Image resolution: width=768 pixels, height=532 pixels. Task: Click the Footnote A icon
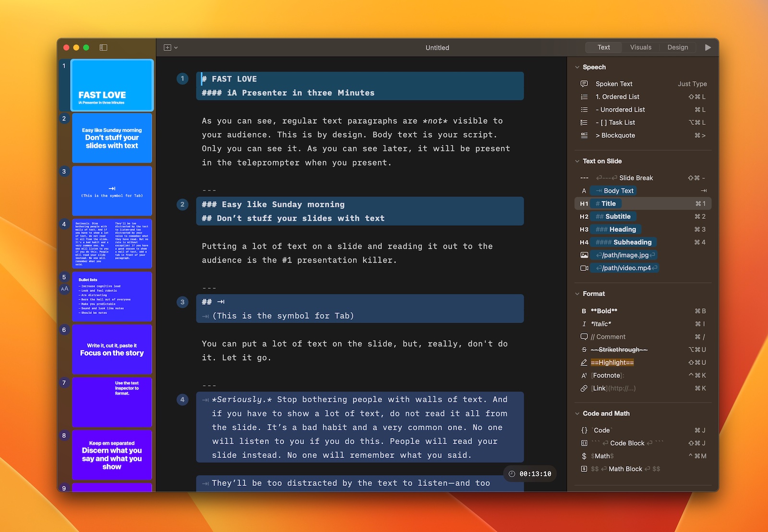point(584,375)
